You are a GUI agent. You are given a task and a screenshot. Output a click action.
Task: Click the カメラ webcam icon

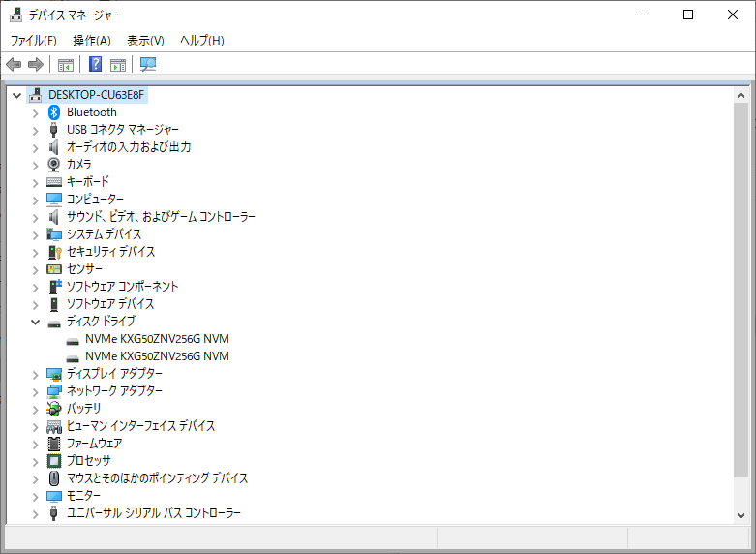54,165
